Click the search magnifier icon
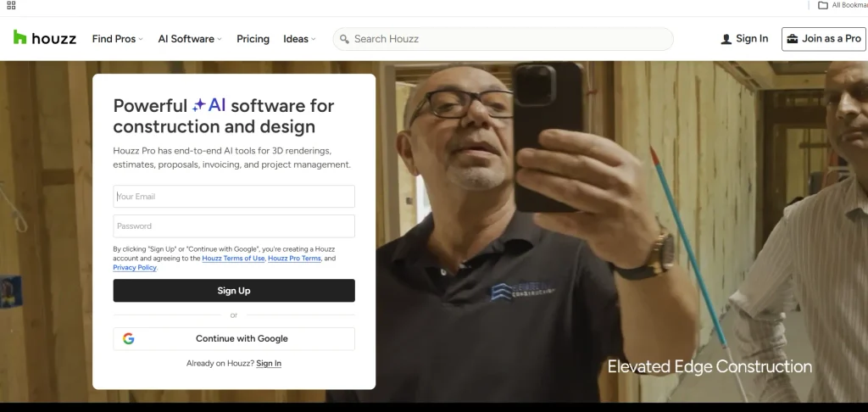Screen dimensions: 868x412 tap(344, 39)
